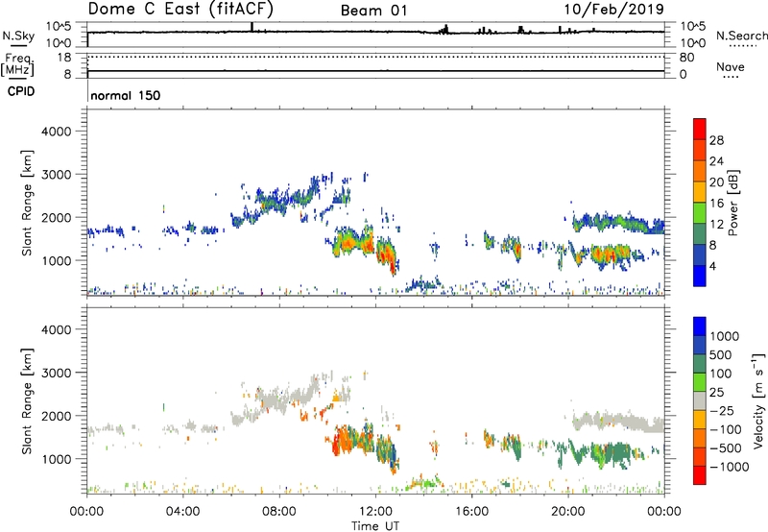Image resolution: width=768 pixels, height=532 pixels.
Task: Click the noise spike near 07:00 in N.Sky plot
Action: [252, 27]
